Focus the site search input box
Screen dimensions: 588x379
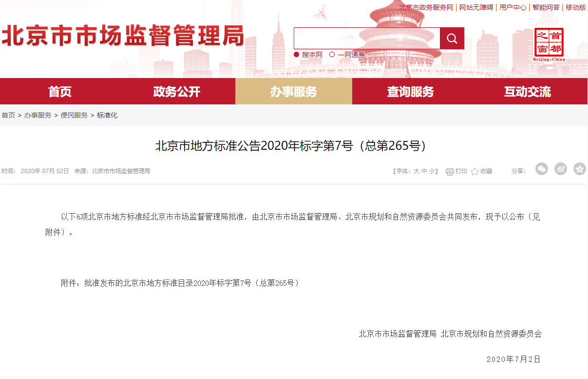click(367, 39)
